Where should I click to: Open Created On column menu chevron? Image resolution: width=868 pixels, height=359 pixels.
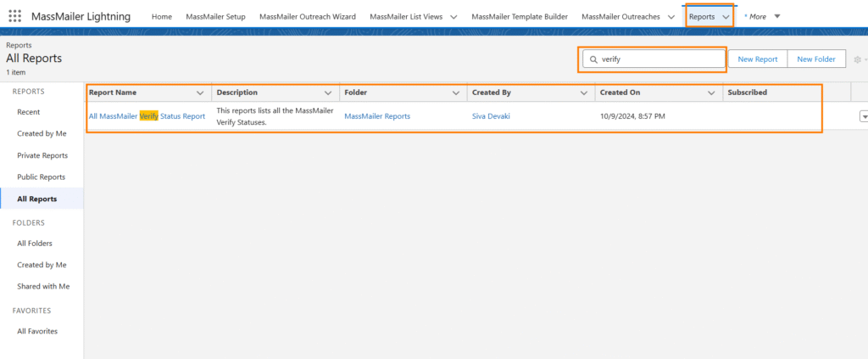[x=710, y=93]
